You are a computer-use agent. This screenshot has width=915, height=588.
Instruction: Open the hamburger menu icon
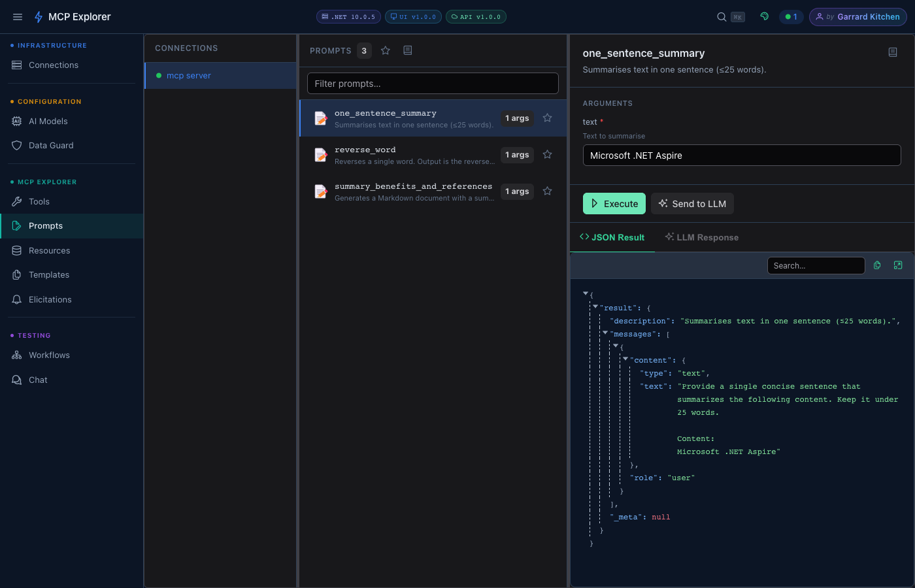(x=18, y=17)
